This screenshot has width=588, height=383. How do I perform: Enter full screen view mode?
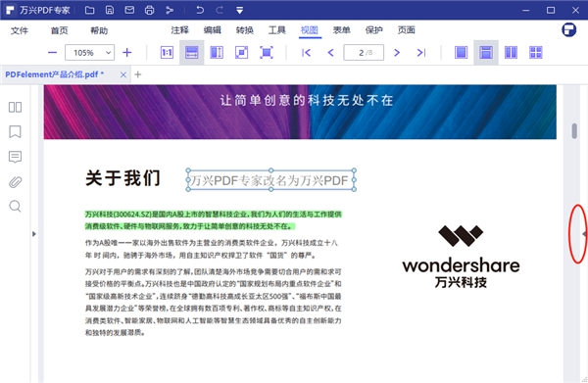tap(267, 53)
